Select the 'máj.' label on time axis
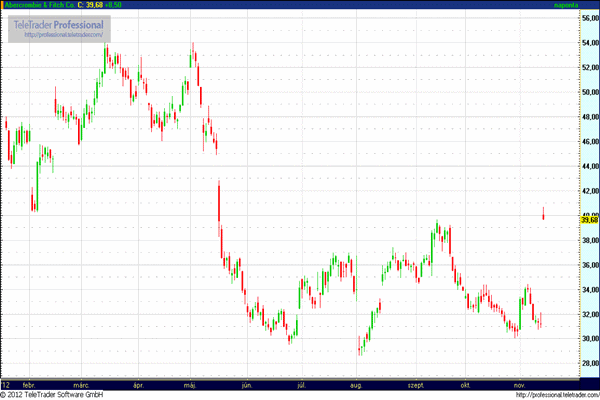The image size is (600, 400). coord(191,383)
